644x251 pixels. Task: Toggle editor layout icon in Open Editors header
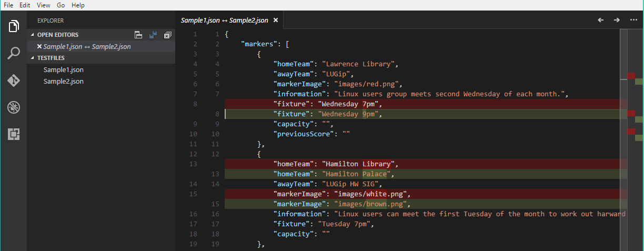click(x=138, y=35)
